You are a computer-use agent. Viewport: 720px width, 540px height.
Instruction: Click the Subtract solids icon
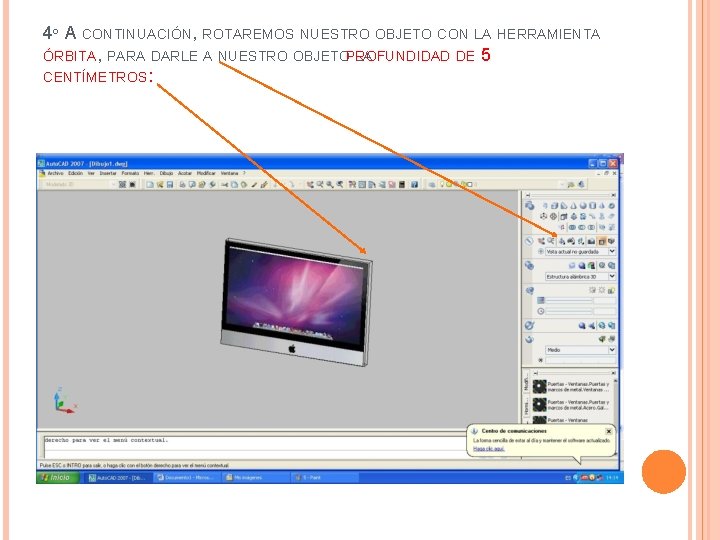581,227
